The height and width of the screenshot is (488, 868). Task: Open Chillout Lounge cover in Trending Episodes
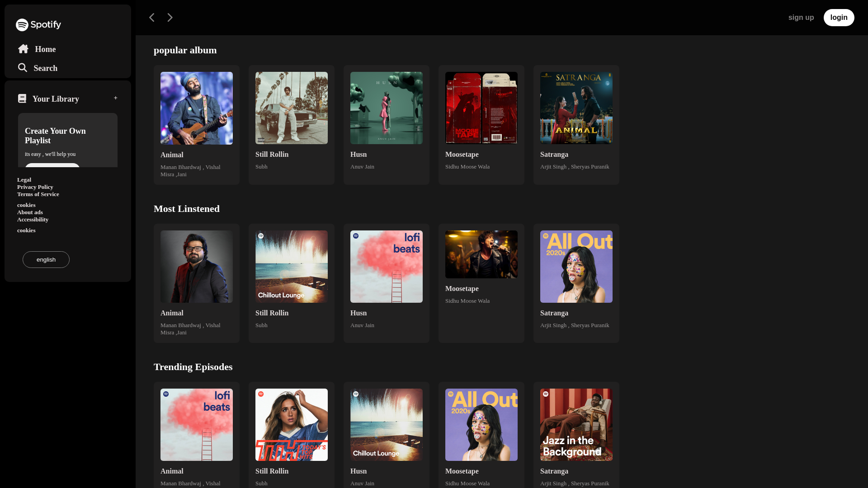click(x=387, y=425)
